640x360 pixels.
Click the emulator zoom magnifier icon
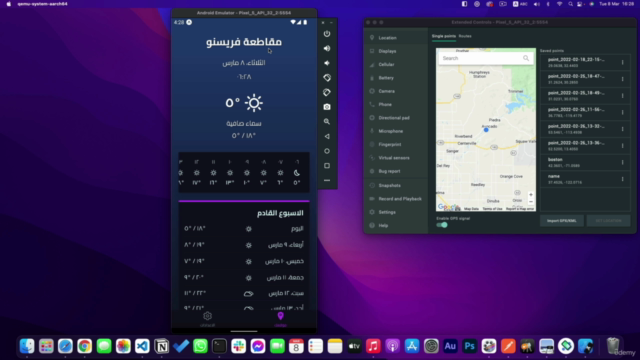pos(327,122)
